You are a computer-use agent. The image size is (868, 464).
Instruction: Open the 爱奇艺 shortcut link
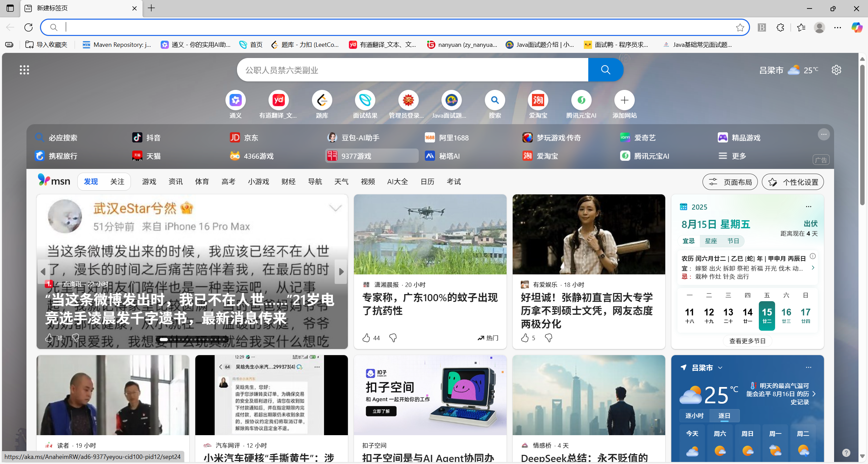click(638, 137)
